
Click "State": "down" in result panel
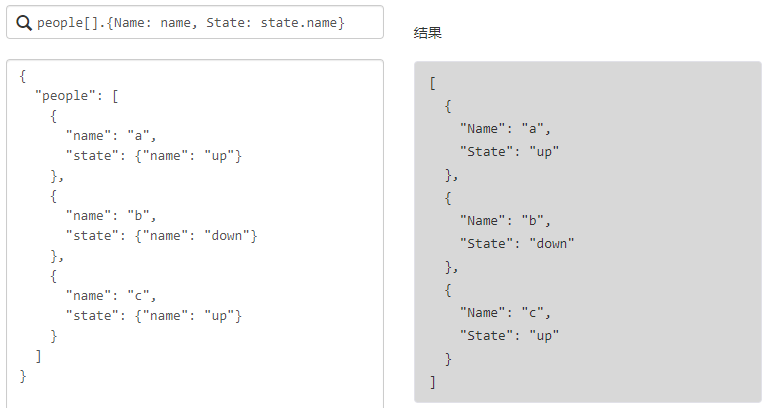[x=517, y=243]
